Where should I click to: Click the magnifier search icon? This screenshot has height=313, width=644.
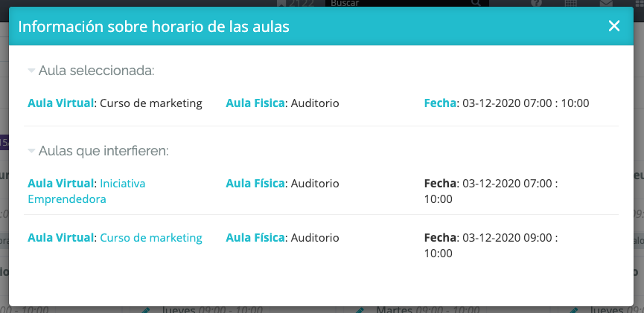click(476, 2)
